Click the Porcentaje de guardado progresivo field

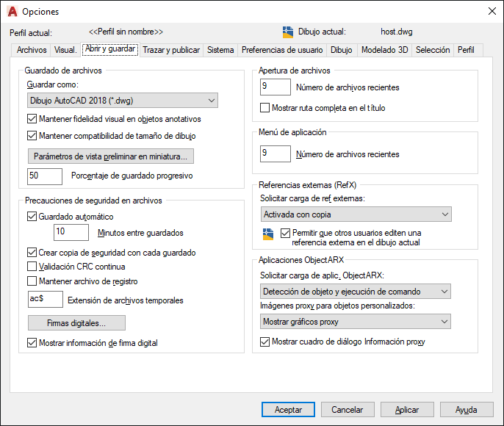click(45, 176)
